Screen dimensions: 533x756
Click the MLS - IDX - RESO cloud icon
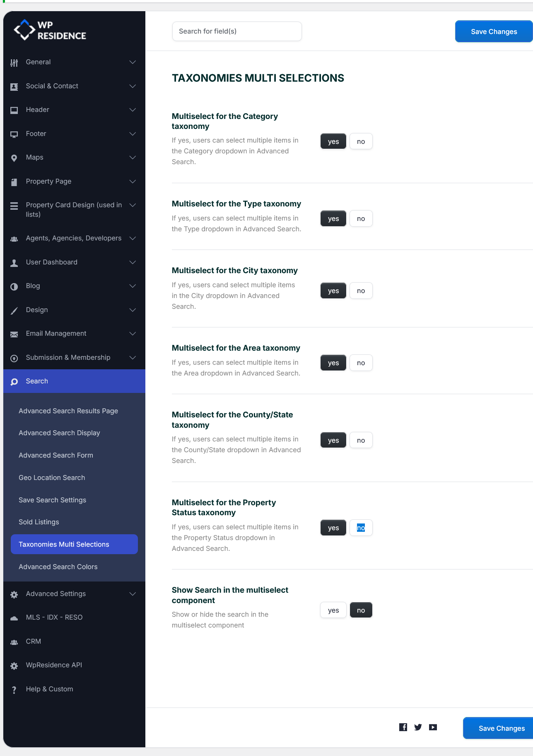coord(14,618)
